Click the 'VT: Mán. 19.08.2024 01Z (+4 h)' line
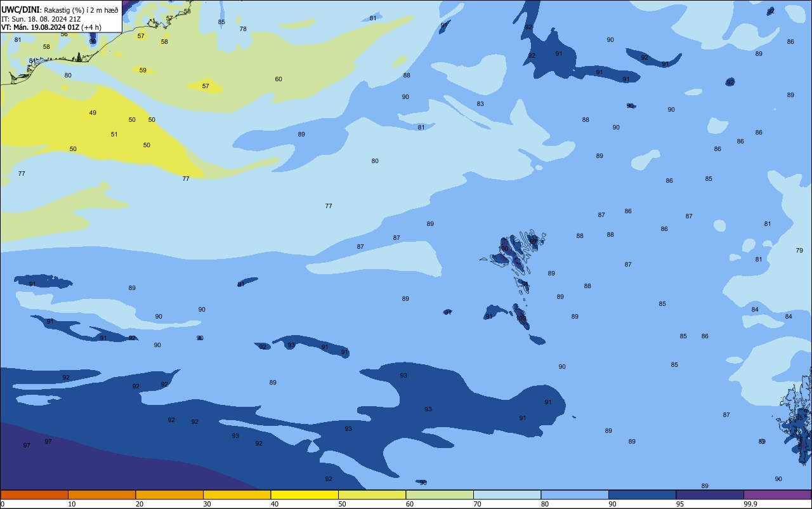This screenshot has width=812, height=509. pos(51,27)
